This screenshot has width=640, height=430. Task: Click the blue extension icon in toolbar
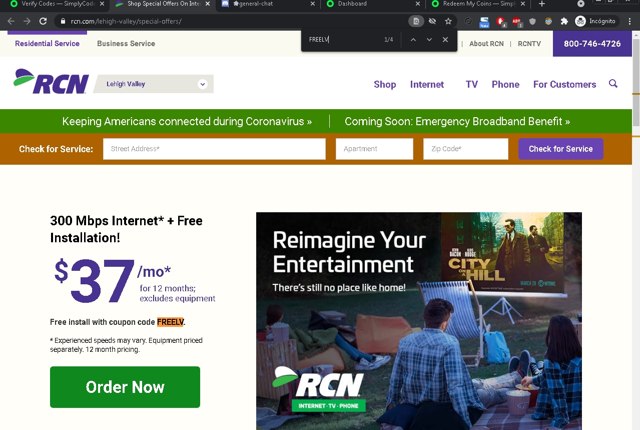tap(484, 22)
